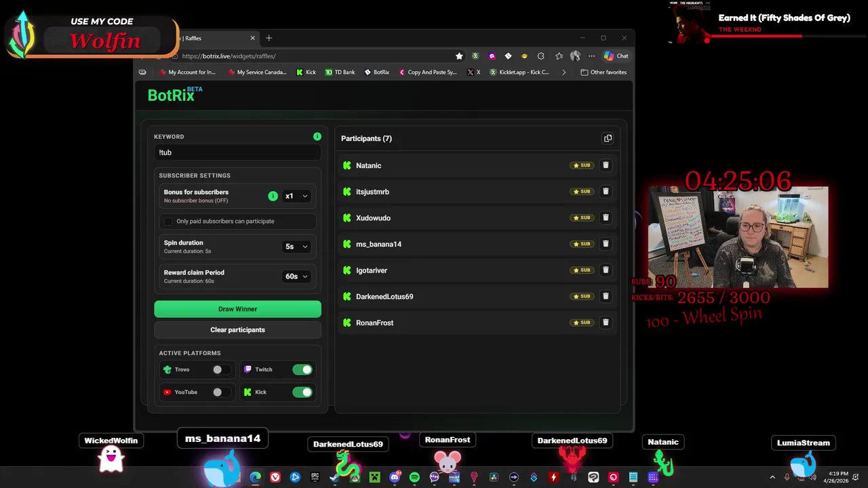This screenshot has height=488, width=868.
Task: Open browser settings and more menu
Action: click(591, 56)
